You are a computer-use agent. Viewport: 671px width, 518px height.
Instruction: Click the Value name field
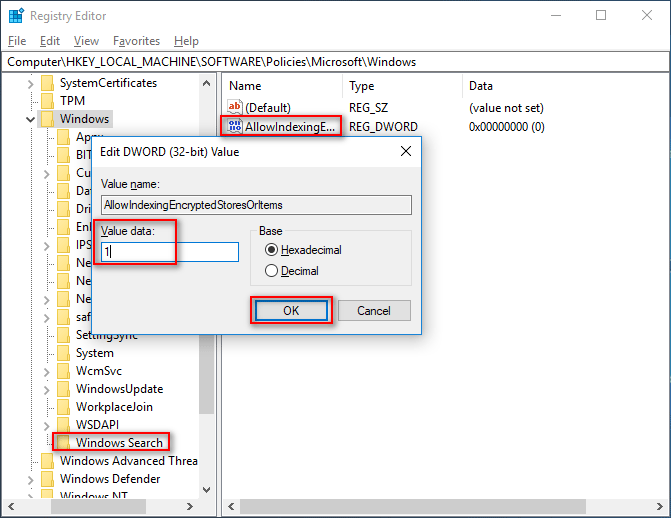point(256,205)
